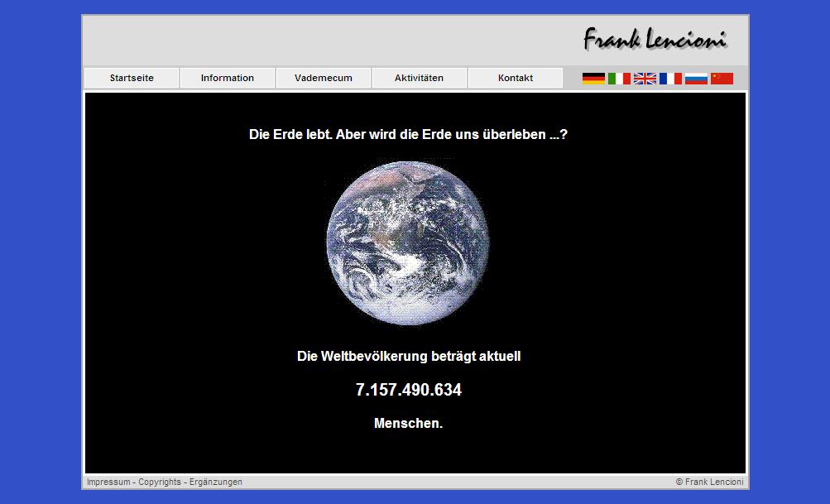
Task: Click the Frank Lencioni signature logo
Action: tap(655, 39)
